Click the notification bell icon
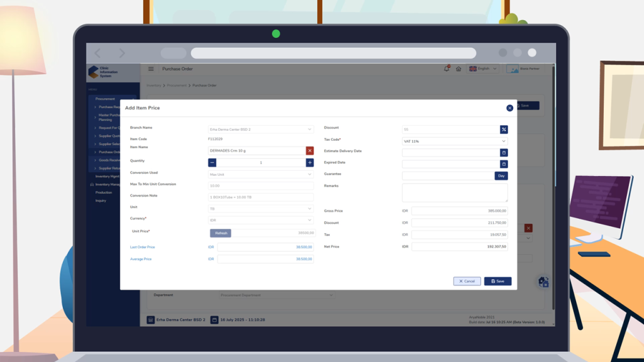Screen dimensions: 644x362 point(447,69)
